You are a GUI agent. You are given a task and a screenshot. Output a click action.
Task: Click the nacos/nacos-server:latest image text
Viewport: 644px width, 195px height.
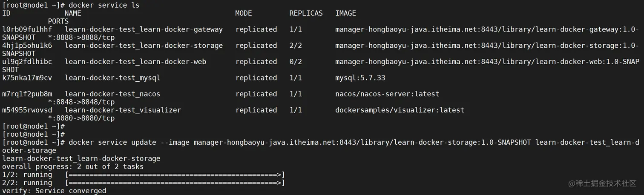(x=387, y=94)
